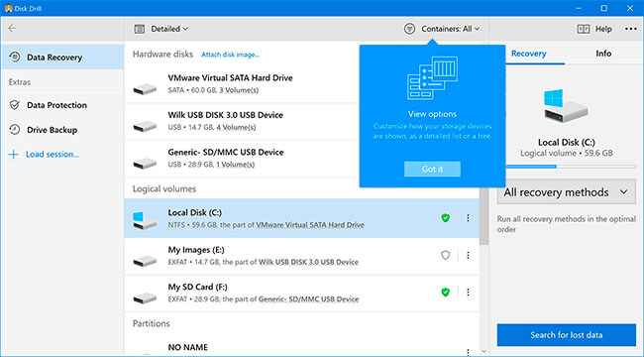Select My SD Card (F:) volume

point(302,294)
